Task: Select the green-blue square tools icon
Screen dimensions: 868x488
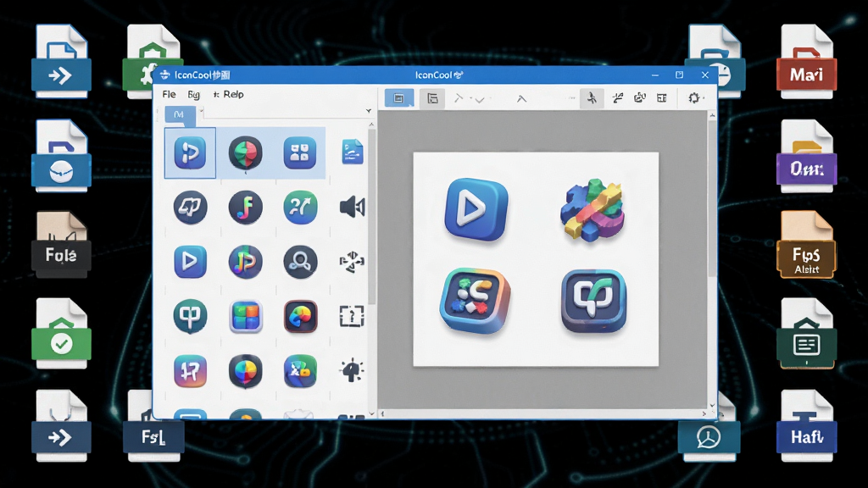Action: click(300, 371)
